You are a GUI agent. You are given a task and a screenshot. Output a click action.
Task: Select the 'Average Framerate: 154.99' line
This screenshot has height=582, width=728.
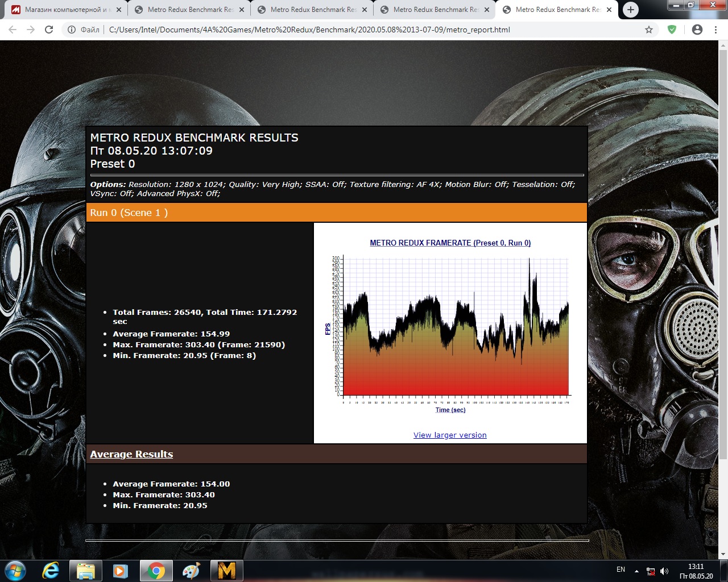pos(171,334)
